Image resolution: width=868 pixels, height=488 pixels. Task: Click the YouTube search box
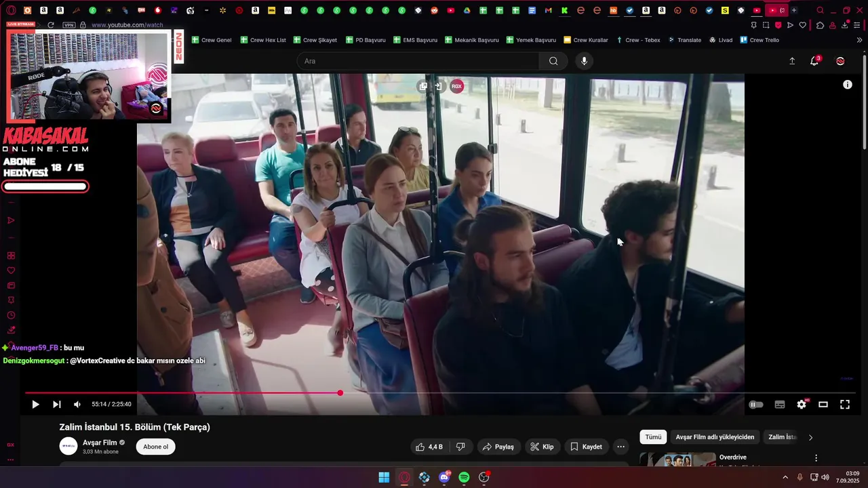(x=418, y=61)
